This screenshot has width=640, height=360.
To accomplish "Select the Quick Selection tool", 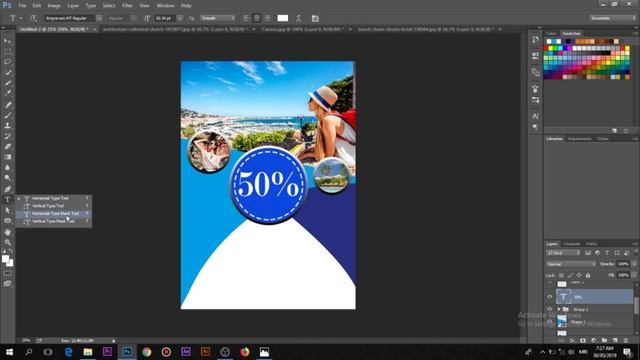I will (x=7, y=73).
